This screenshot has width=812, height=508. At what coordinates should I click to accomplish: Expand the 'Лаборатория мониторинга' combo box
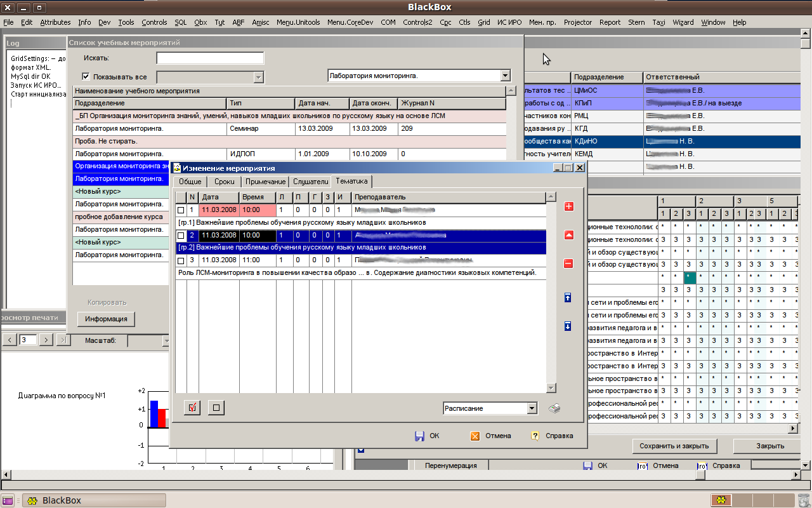505,76
